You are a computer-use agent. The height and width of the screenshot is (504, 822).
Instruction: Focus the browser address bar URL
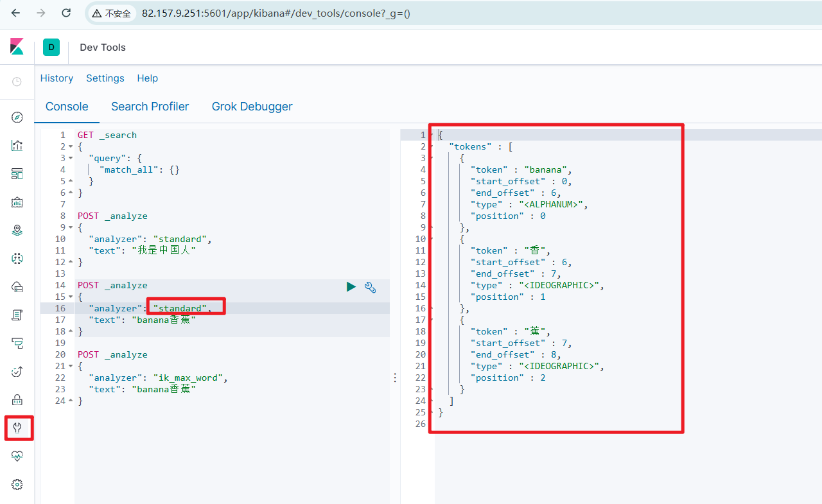(276, 13)
